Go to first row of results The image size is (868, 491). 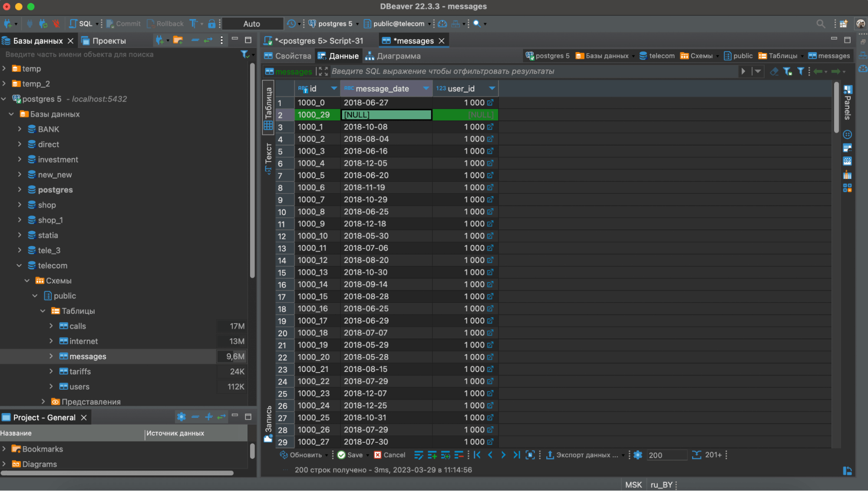[x=477, y=455]
